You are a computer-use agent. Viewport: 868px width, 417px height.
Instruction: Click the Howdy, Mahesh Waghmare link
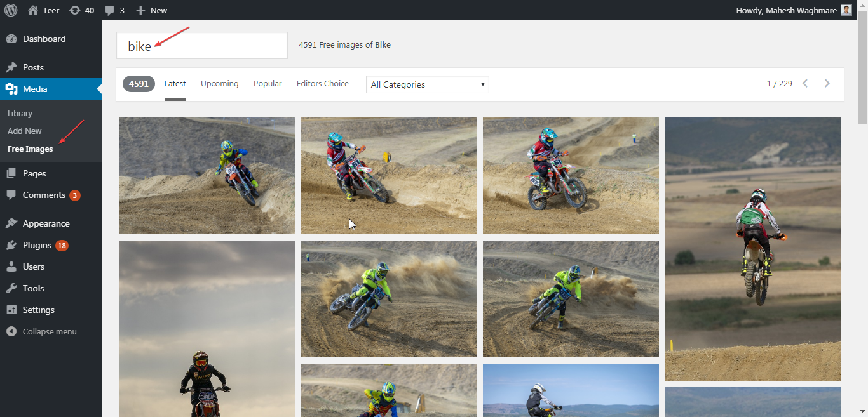(786, 10)
